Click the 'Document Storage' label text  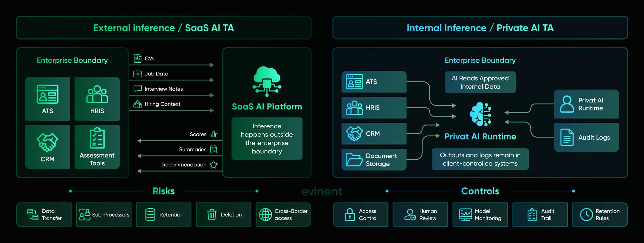[381, 160]
